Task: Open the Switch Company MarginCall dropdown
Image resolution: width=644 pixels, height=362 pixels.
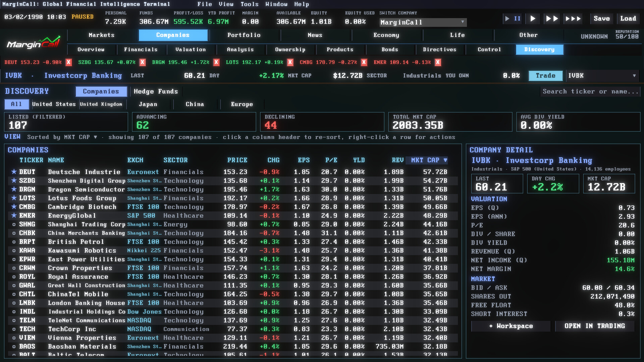Action: click(423, 22)
